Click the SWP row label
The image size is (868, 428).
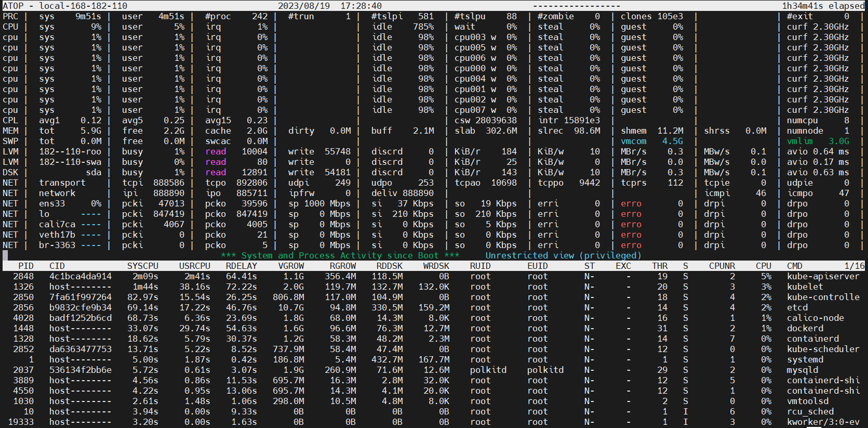point(10,141)
